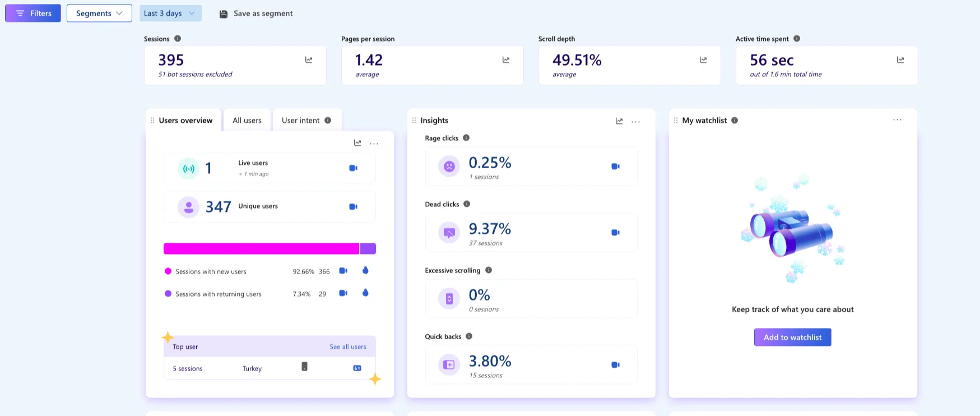View heatmap for sessions with new users
This screenshot has width=980, height=416.
pyautogui.click(x=365, y=270)
